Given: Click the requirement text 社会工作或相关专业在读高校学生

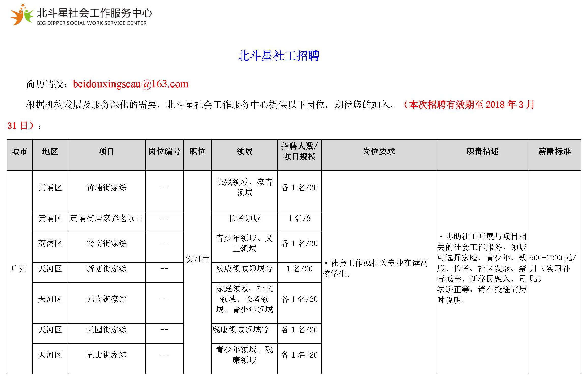Looking at the screenshot, I should 376,268.
